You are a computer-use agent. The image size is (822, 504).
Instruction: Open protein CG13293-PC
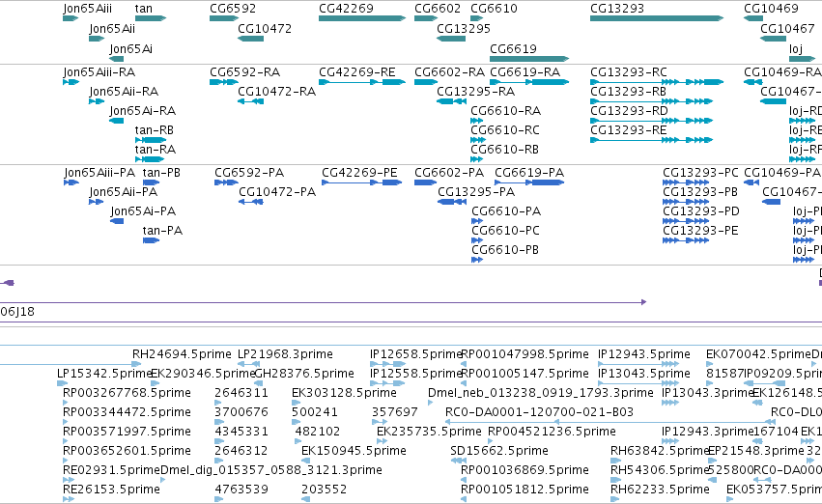(700, 173)
